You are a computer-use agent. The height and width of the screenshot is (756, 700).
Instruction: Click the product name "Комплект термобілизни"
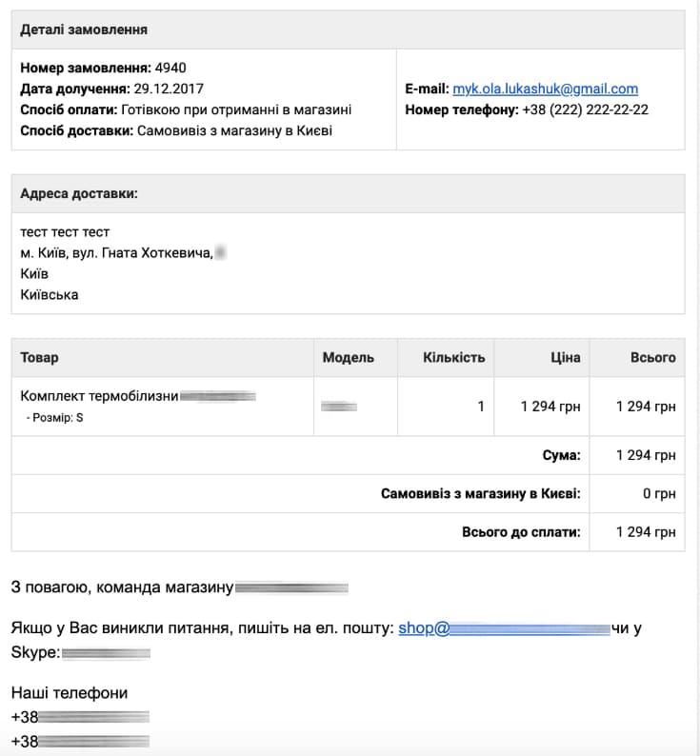tap(99, 396)
